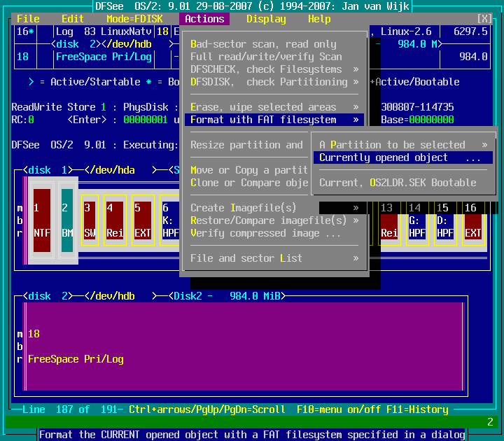Open the Help menu
Image resolution: width=504 pixels, height=441 pixels.
coord(319,19)
